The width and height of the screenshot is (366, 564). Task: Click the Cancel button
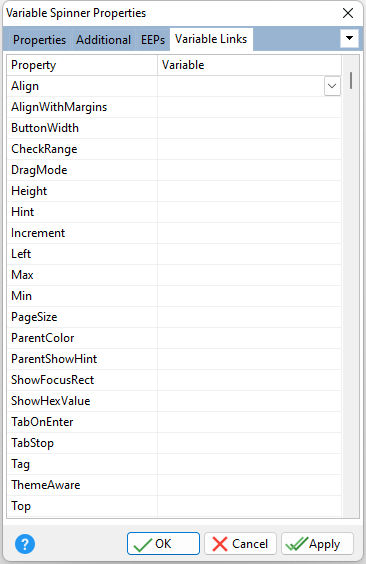240,543
